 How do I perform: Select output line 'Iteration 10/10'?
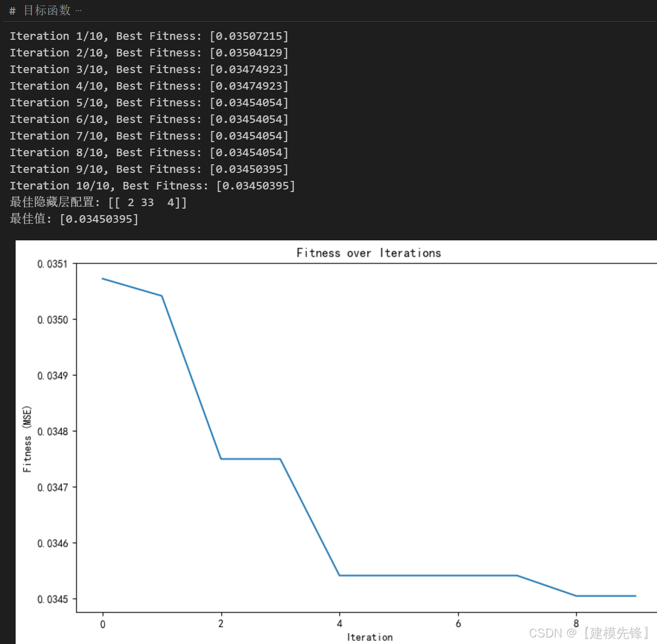pyautogui.click(x=153, y=186)
